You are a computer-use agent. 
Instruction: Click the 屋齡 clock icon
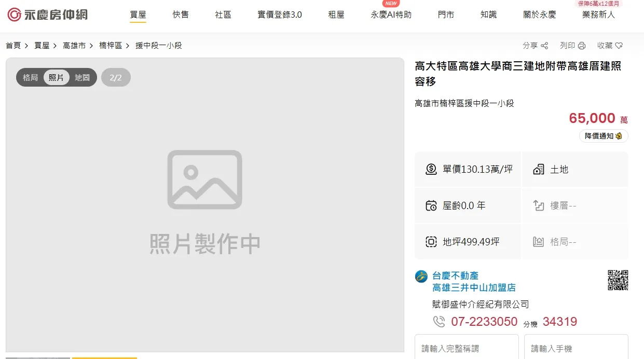tap(431, 205)
